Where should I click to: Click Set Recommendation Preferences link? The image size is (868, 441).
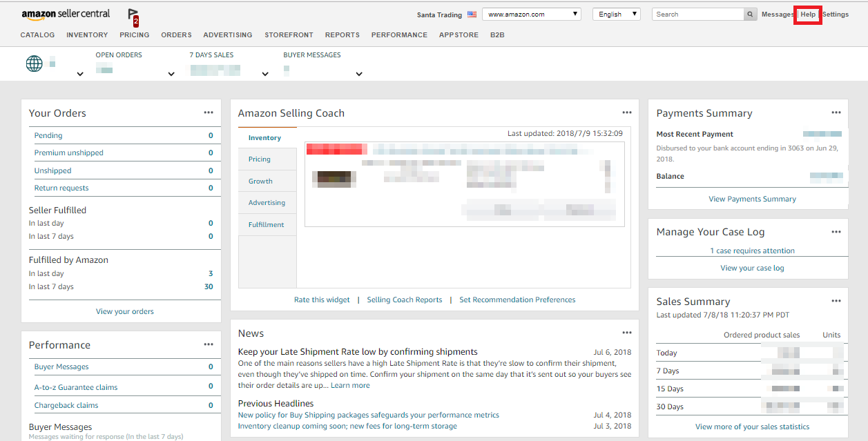(x=517, y=300)
